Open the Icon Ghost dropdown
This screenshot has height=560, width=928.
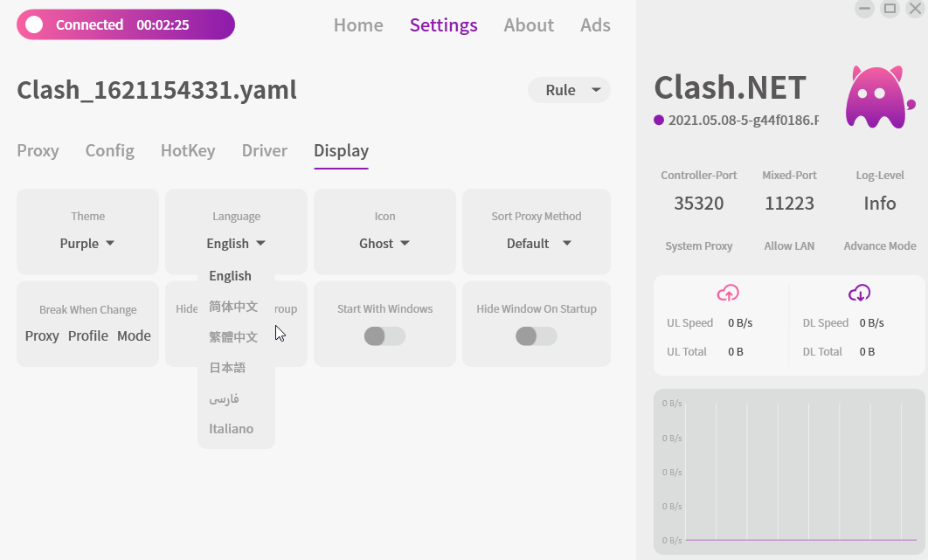384,243
